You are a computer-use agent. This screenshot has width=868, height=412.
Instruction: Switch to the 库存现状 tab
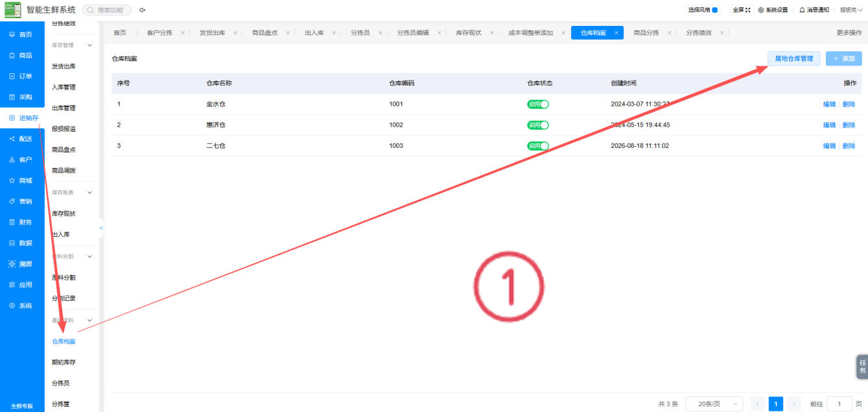coord(468,32)
